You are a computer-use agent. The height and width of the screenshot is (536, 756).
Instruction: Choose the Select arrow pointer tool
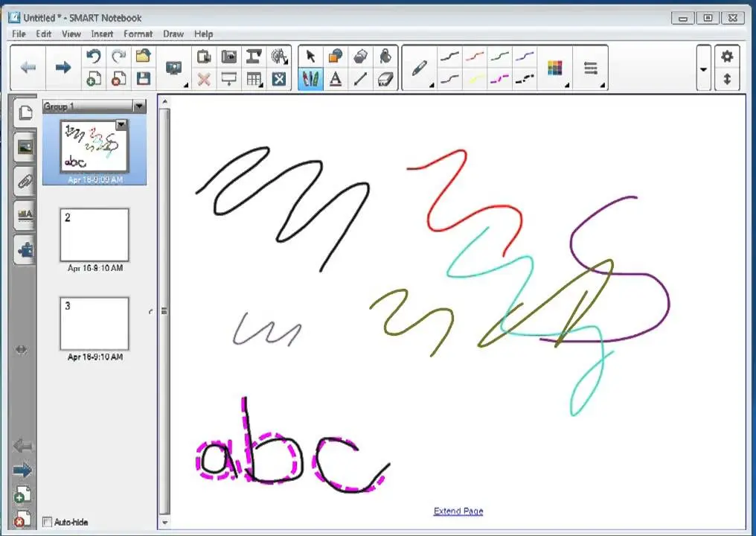click(x=310, y=57)
